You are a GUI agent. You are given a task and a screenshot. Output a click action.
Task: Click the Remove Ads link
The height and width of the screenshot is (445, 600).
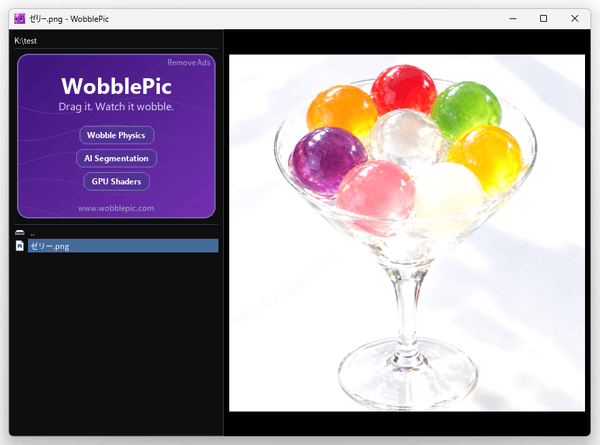[x=189, y=62]
